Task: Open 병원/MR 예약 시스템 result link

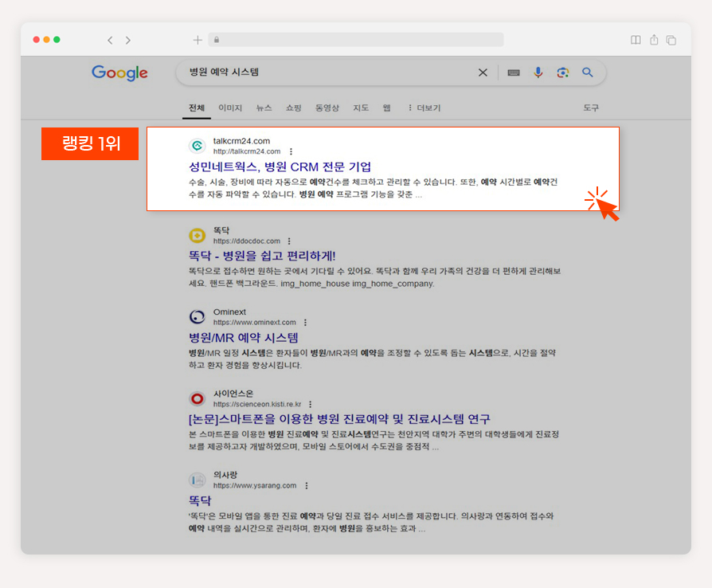Action: (244, 338)
